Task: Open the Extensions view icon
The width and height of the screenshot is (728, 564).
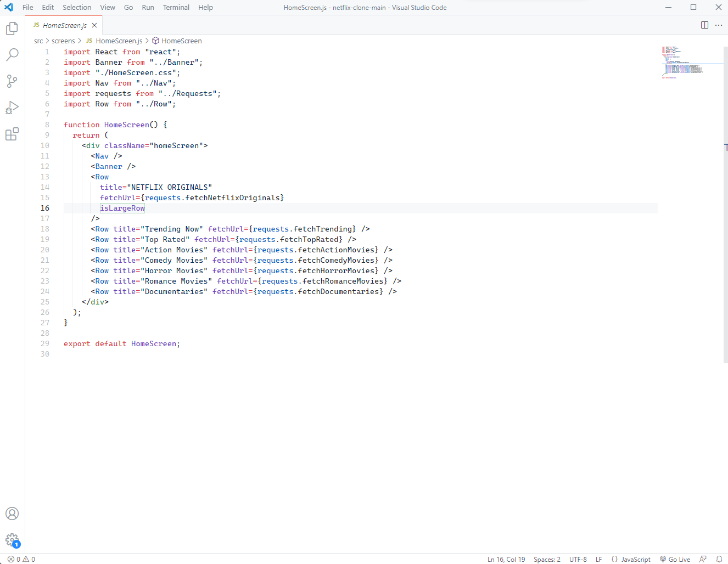Action: click(12, 134)
